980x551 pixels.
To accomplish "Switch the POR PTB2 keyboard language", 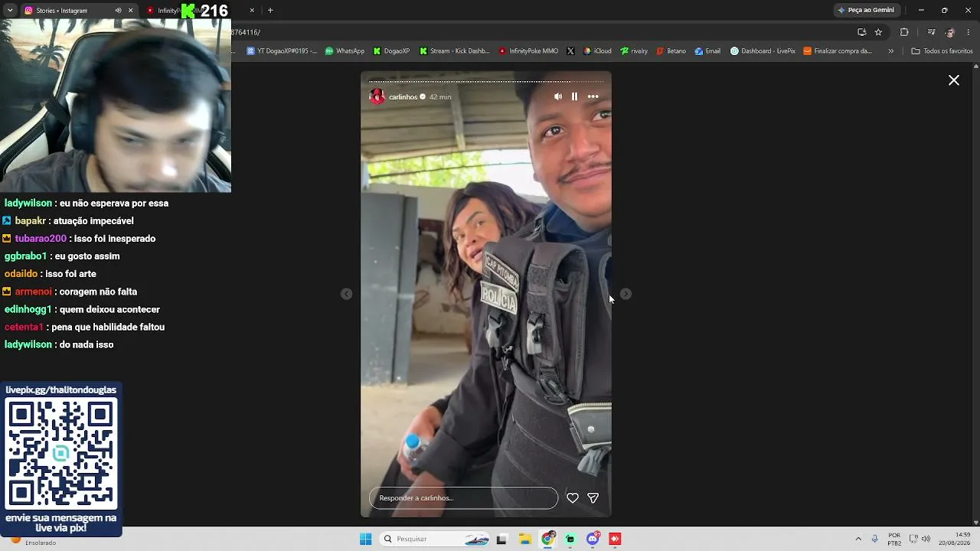I will [894, 539].
